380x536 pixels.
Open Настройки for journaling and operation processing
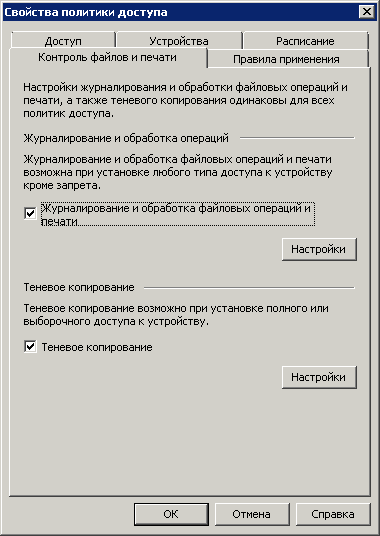point(319,249)
